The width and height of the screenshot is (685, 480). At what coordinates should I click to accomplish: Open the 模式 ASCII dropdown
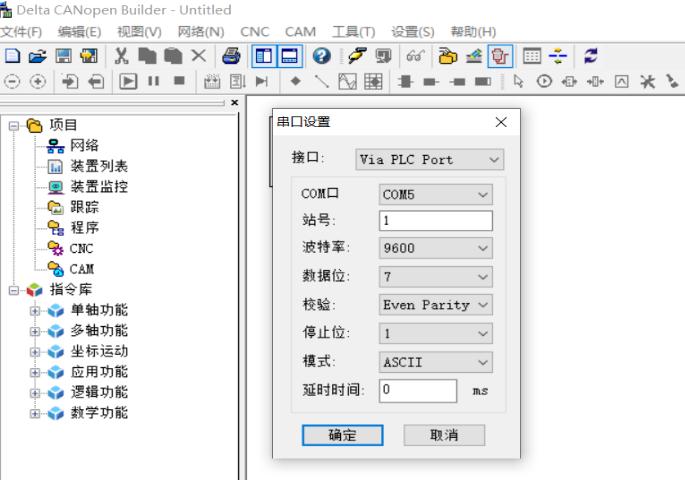(x=436, y=362)
